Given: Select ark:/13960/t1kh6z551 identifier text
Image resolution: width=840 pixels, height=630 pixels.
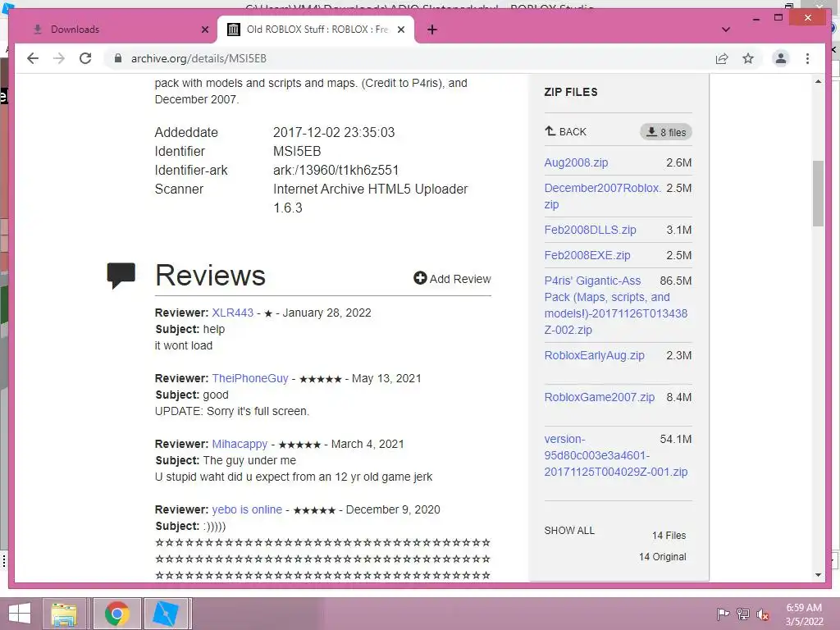Looking at the screenshot, I should [x=336, y=171].
